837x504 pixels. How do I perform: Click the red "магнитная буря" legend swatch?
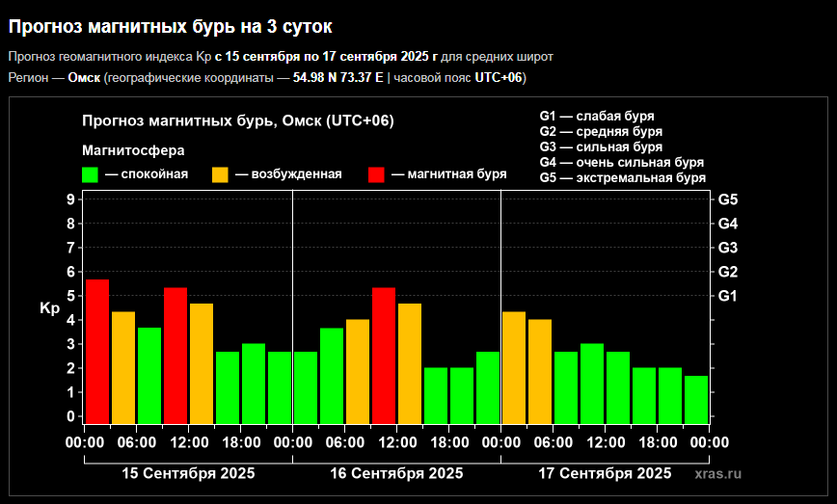coord(376,174)
